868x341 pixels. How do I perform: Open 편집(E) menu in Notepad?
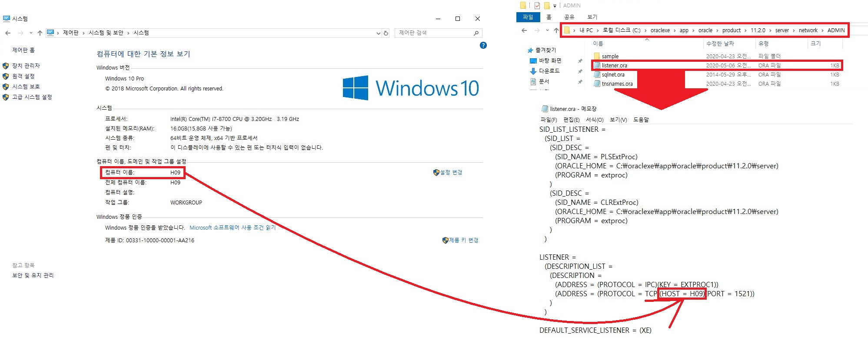coord(571,120)
